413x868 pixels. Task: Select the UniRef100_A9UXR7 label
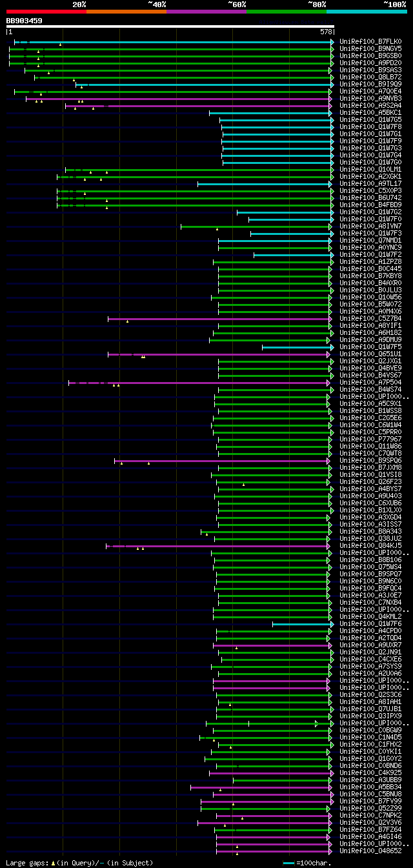(370, 645)
